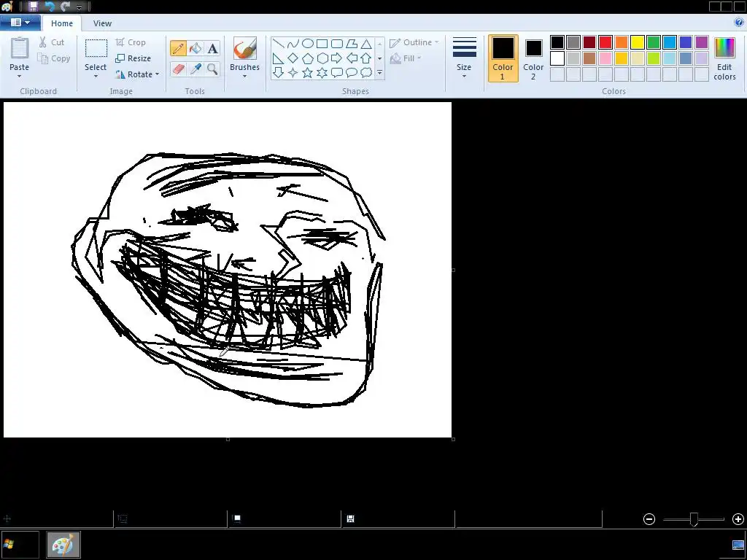Click the Cut command
747x560 pixels.
(x=52, y=42)
